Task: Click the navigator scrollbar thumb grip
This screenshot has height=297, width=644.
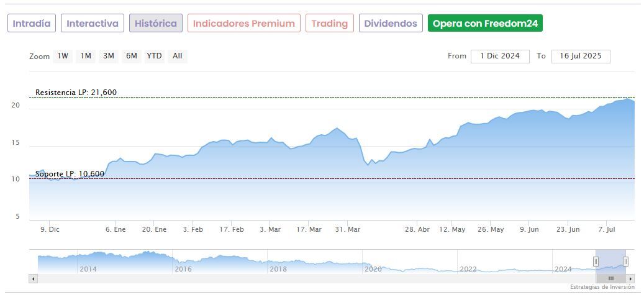Action: [610, 278]
